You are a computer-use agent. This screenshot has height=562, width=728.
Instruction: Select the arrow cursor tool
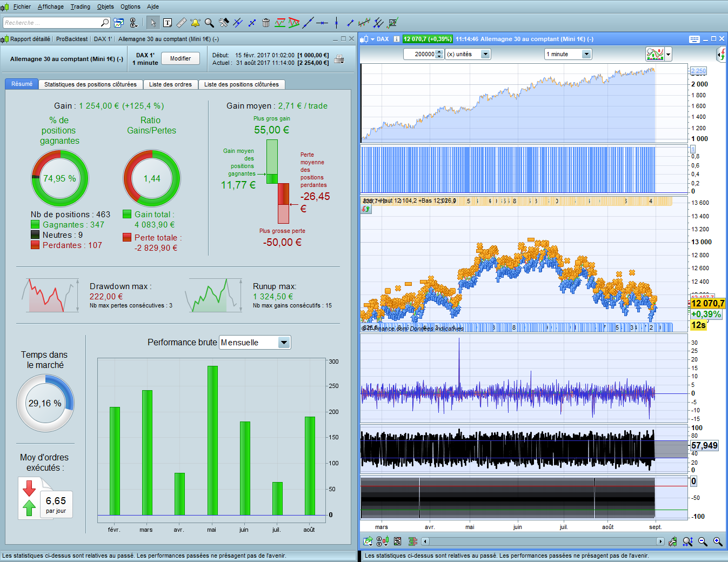pyautogui.click(x=153, y=23)
